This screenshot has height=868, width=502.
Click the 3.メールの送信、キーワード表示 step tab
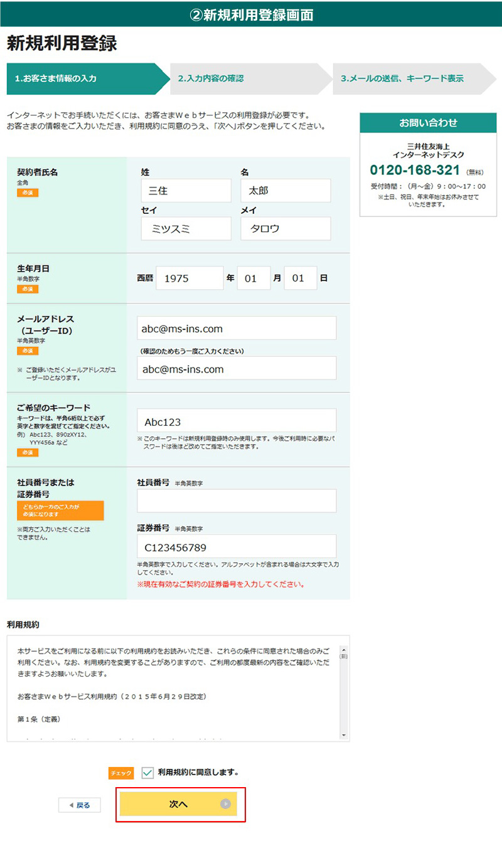point(414,78)
